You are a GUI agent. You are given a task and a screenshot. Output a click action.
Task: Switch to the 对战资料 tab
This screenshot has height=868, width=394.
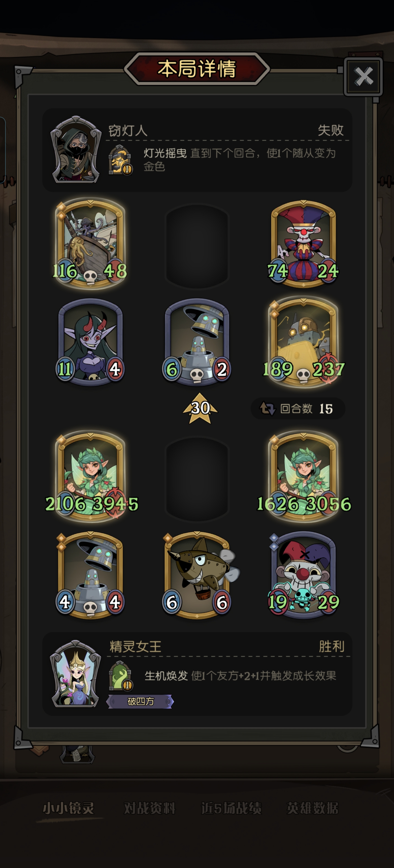click(x=149, y=808)
